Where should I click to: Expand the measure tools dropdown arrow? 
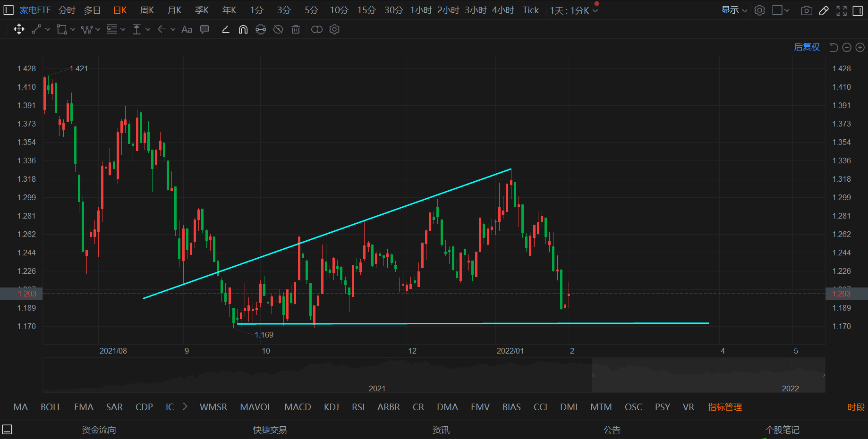tap(148, 29)
